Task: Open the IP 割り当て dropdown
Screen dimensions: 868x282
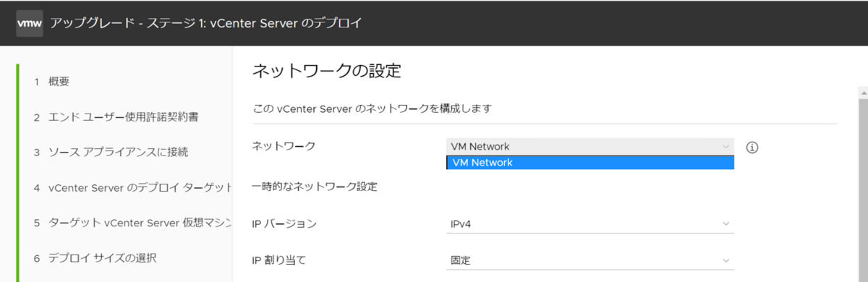Action: click(590, 260)
